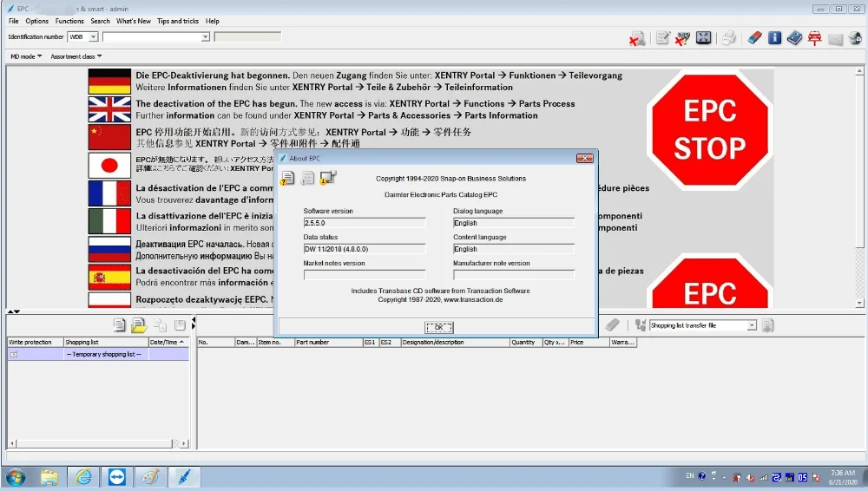The height and width of the screenshot is (491, 868).
Task: Open the Help menu
Action: point(213,21)
